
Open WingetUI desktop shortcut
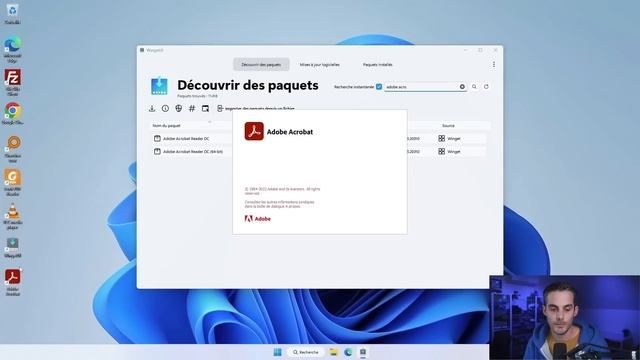(13, 248)
